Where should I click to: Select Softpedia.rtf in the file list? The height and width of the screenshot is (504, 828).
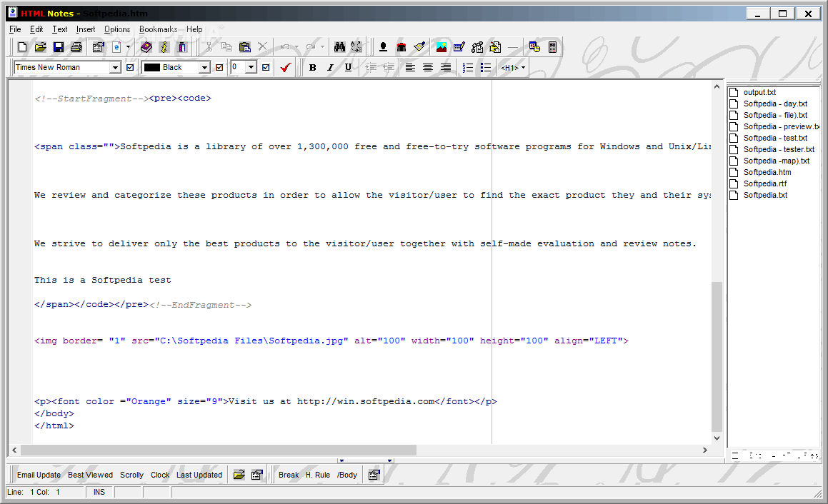click(764, 183)
